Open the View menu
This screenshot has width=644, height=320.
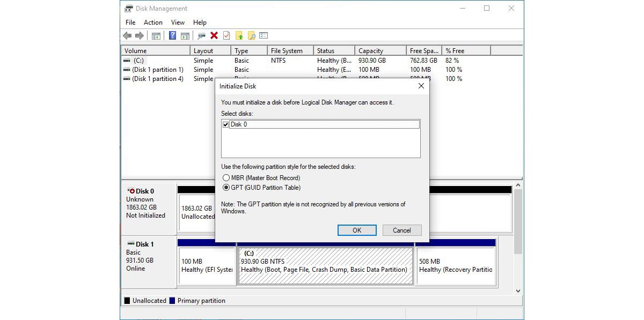tap(178, 23)
